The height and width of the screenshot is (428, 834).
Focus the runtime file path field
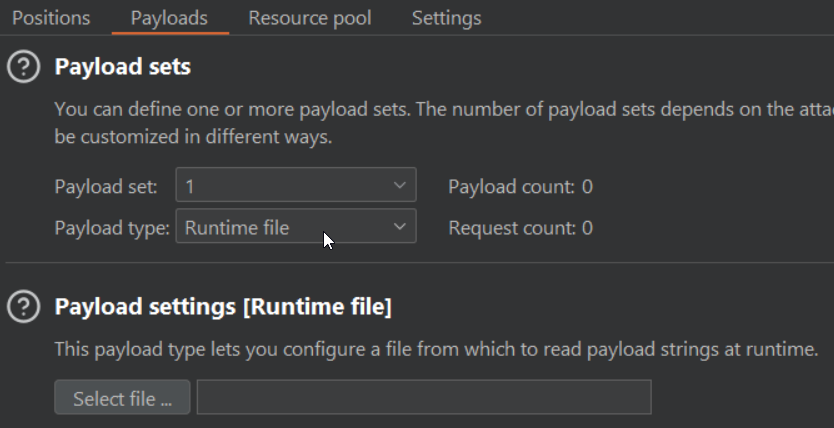coord(424,397)
